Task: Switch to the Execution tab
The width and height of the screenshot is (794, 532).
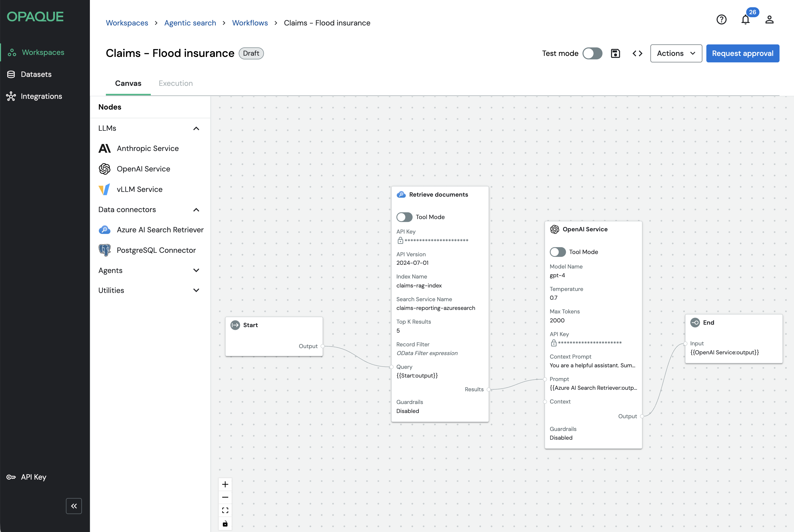Action: pos(176,83)
